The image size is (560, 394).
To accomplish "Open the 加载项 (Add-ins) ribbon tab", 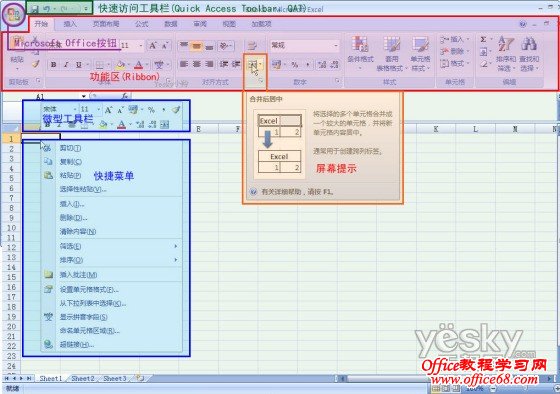I will pyautogui.click(x=261, y=24).
